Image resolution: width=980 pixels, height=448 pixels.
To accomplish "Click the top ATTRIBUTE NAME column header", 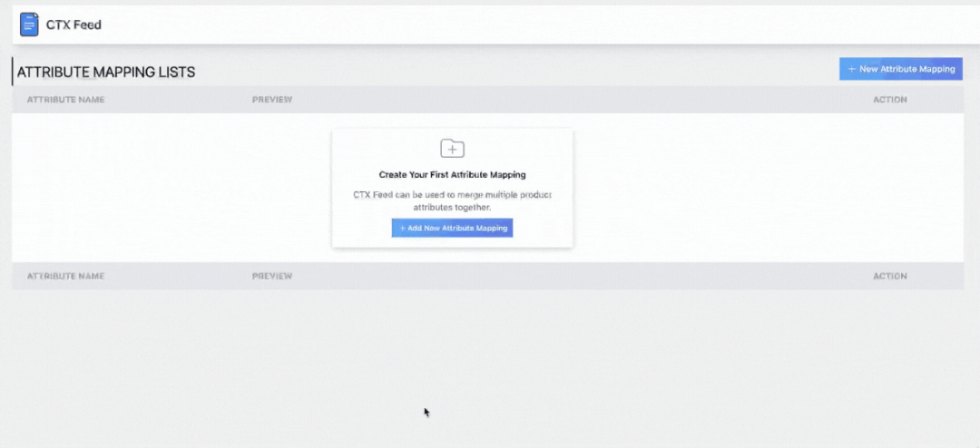I will pyautogui.click(x=65, y=100).
